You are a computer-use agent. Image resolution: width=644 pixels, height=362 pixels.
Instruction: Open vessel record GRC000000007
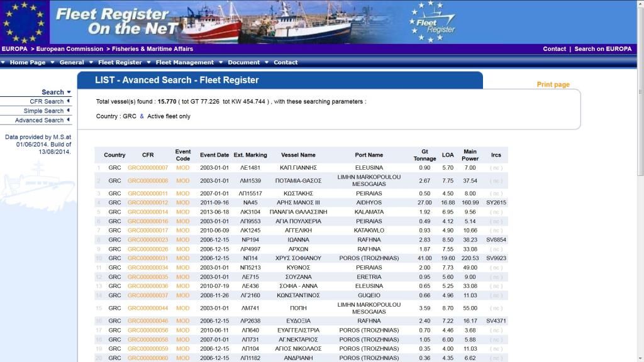148,168
